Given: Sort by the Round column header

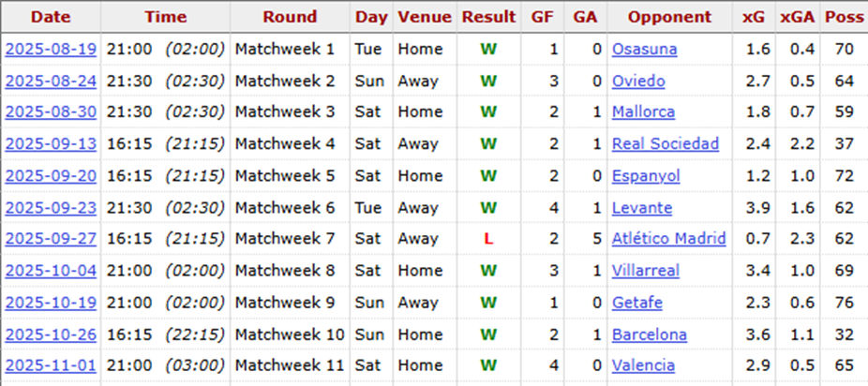Looking at the screenshot, I should (290, 17).
